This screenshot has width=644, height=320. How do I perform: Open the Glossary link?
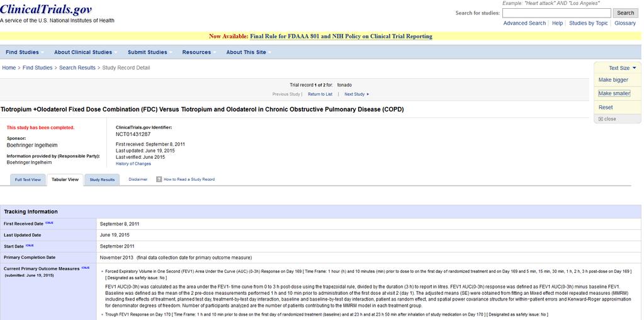pos(625,23)
